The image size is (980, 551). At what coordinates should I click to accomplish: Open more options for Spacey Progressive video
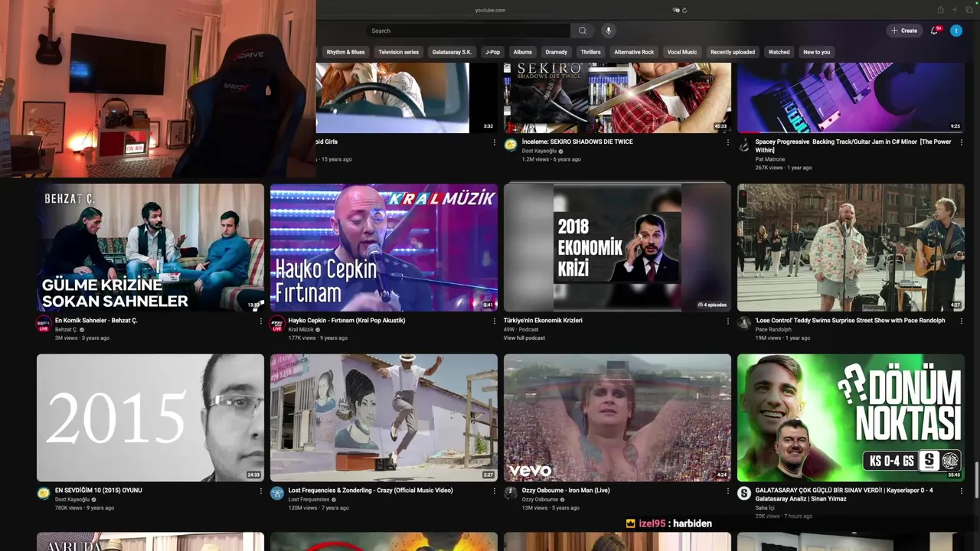point(961,142)
